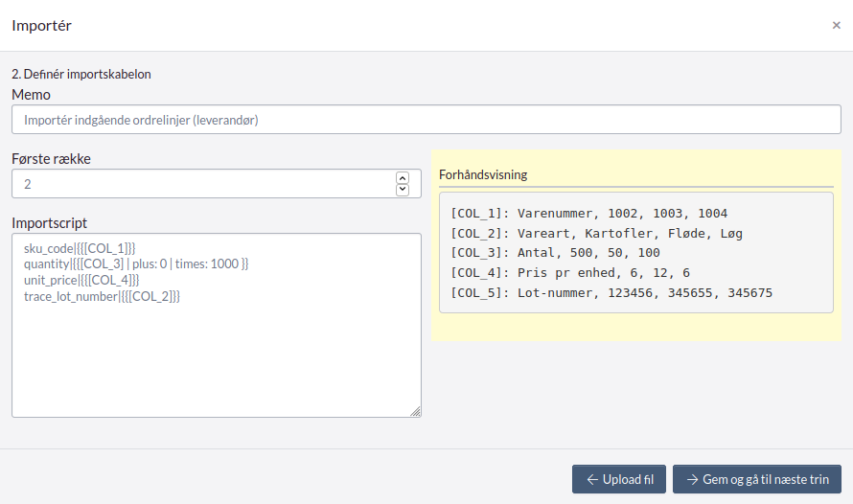Click the [COL_4] Pris pr enhed preview row

tap(570, 273)
